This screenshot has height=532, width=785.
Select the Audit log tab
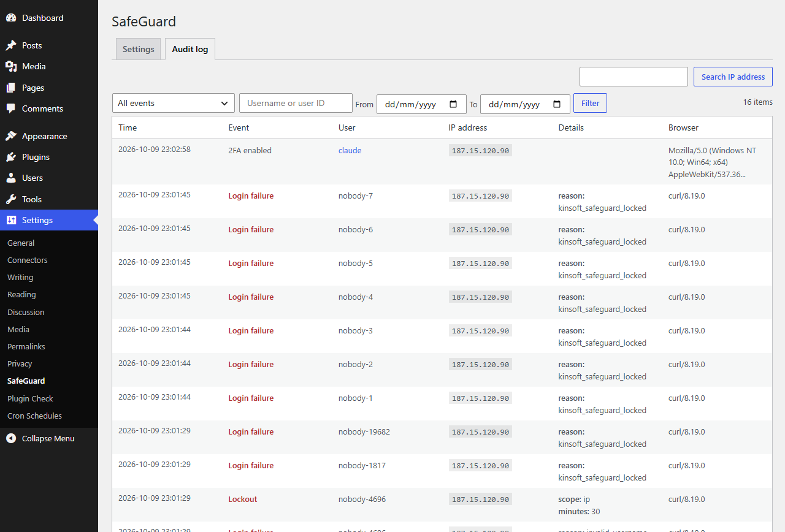(190, 49)
